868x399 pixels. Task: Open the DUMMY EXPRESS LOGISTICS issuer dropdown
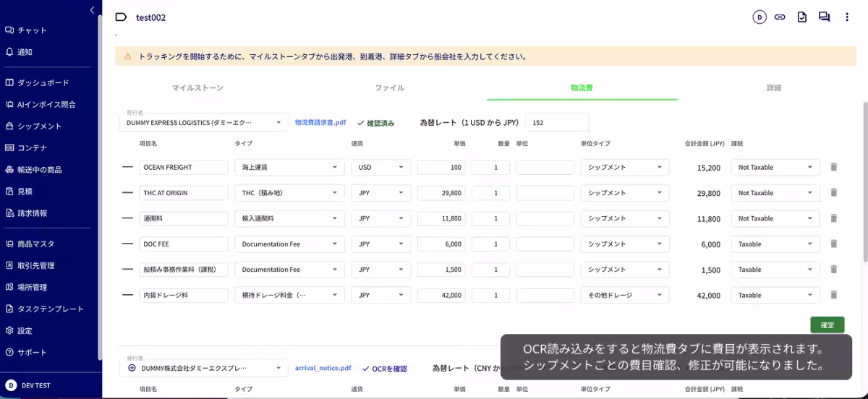[204, 123]
